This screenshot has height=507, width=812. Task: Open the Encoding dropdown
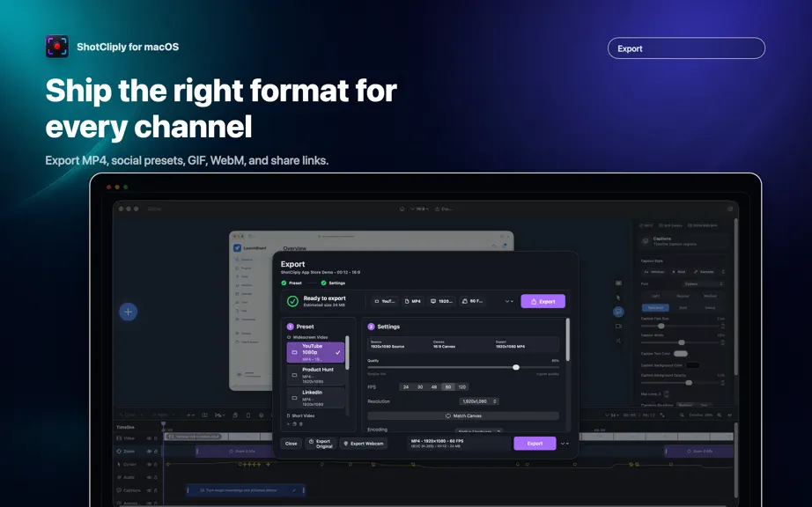(x=478, y=431)
